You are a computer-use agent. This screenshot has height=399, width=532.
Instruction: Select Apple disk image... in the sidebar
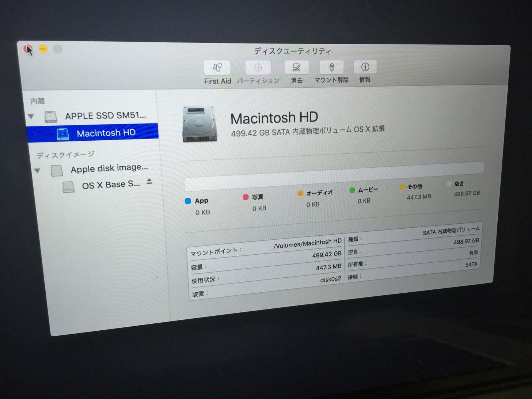pyautogui.click(x=109, y=168)
